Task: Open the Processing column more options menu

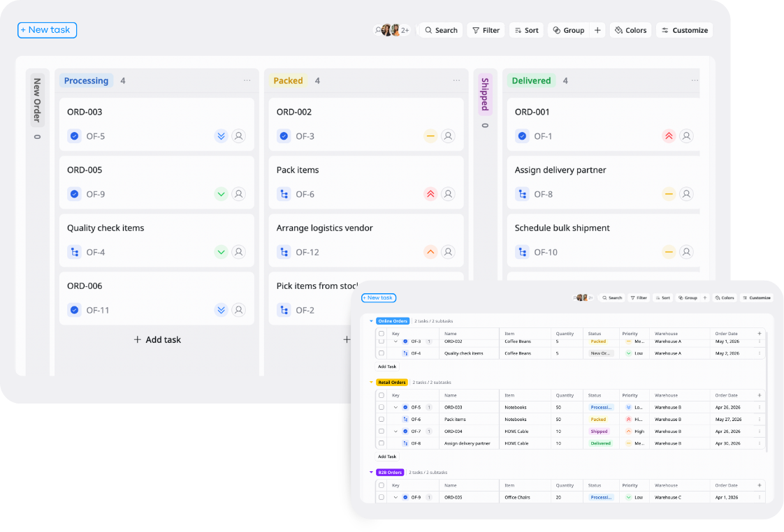Action: 247,80
